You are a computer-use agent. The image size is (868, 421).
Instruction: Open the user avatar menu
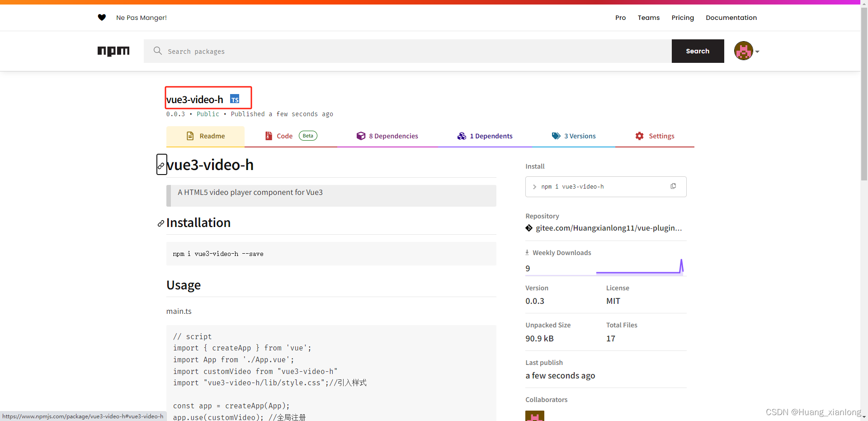(743, 51)
